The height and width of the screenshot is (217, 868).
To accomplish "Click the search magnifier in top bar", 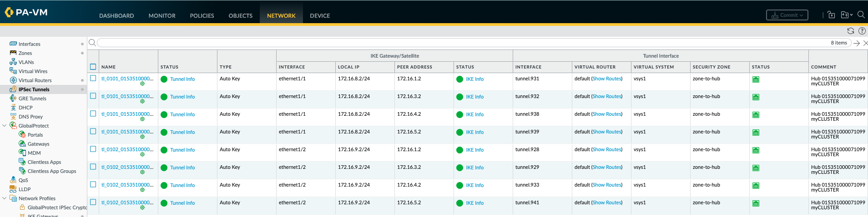I will coord(861,15).
